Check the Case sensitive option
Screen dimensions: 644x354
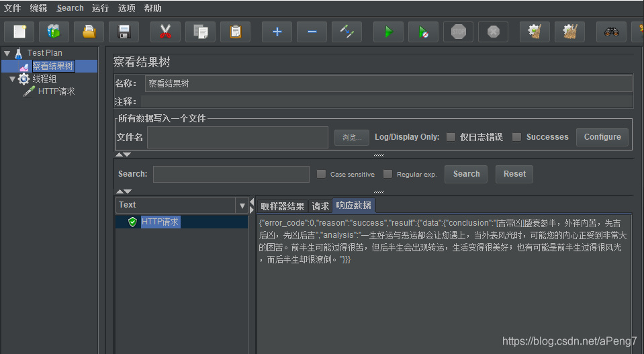321,174
